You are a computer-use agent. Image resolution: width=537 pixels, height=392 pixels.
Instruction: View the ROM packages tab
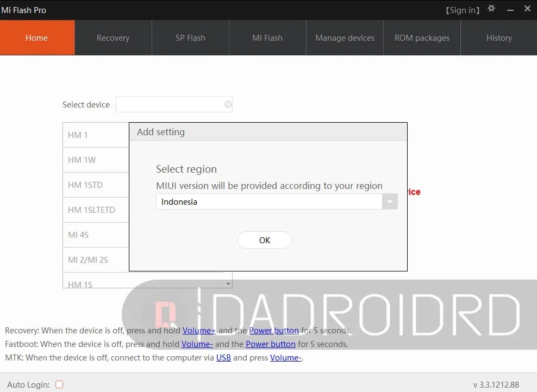click(x=422, y=37)
